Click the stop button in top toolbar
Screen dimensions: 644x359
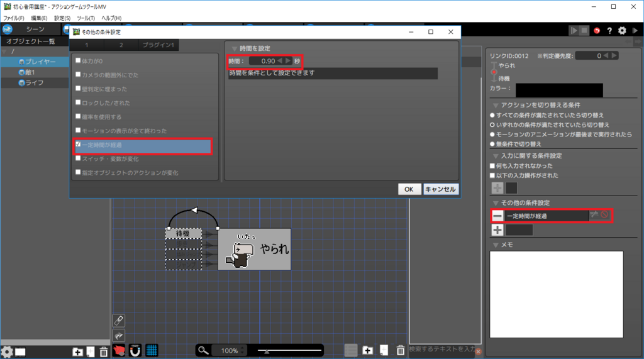[x=584, y=30]
